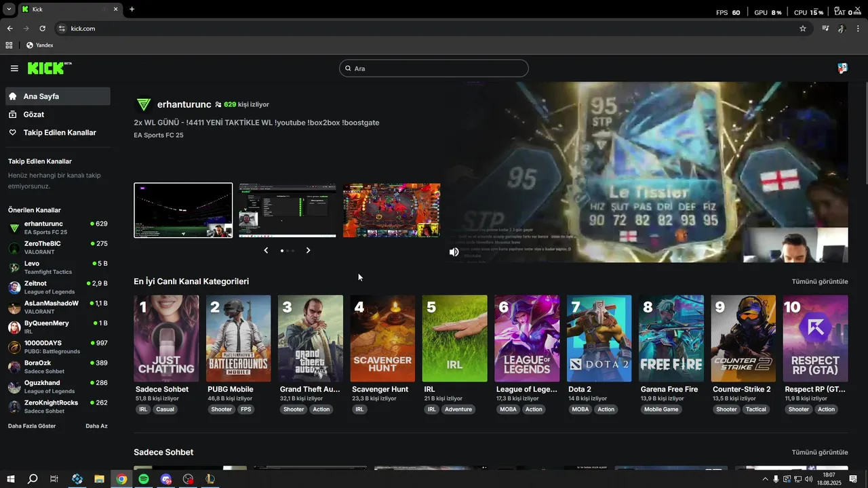This screenshot has height=488, width=868.
Task: Mute the featured stream volume icon
Action: (454, 252)
